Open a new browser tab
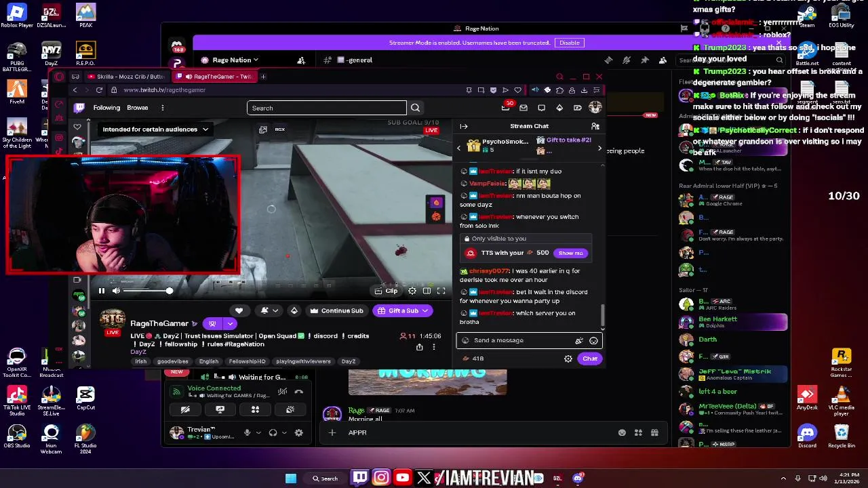This screenshot has height=488, width=868. [x=264, y=77]
